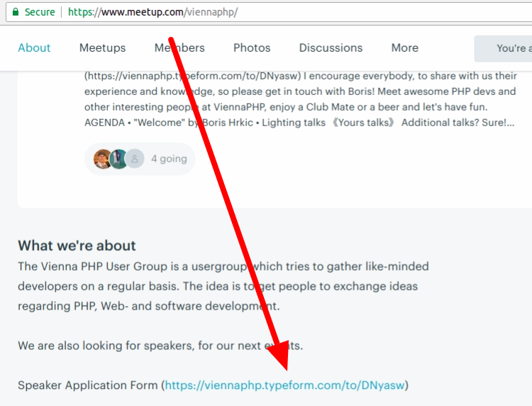532x406 pixels.
Task: Switch to the Meetups tab
Action: click(102, 47)
